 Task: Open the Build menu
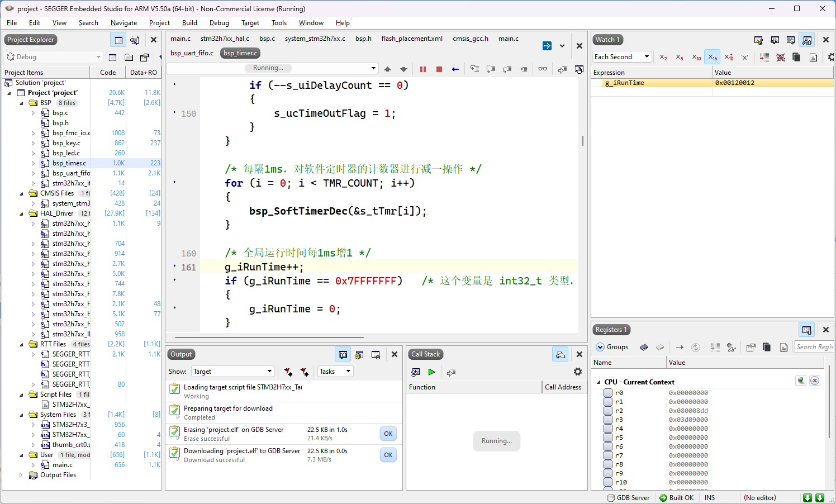189,23
